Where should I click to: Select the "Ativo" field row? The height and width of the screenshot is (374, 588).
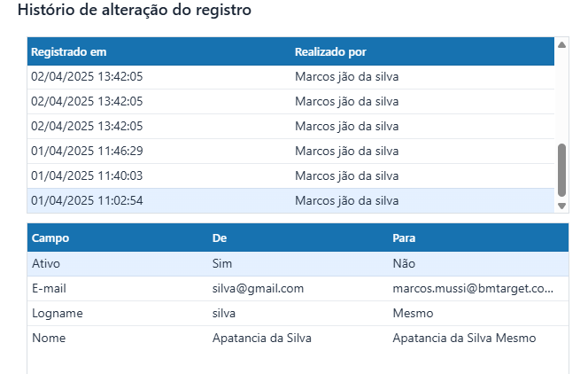pos(46,263)
